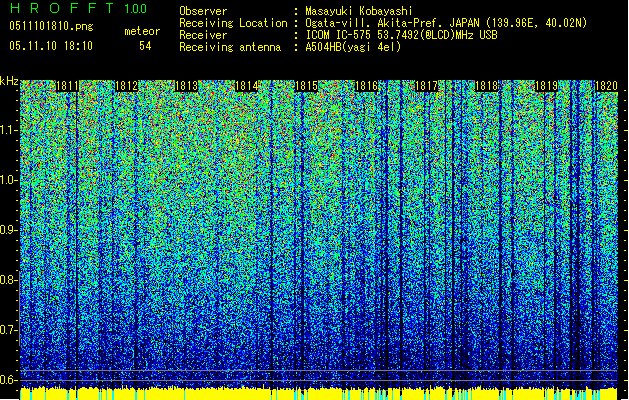Select the meteor count 54
This screenshot has height=400, width=629.
pyautogui.click(x=145, y=46)
